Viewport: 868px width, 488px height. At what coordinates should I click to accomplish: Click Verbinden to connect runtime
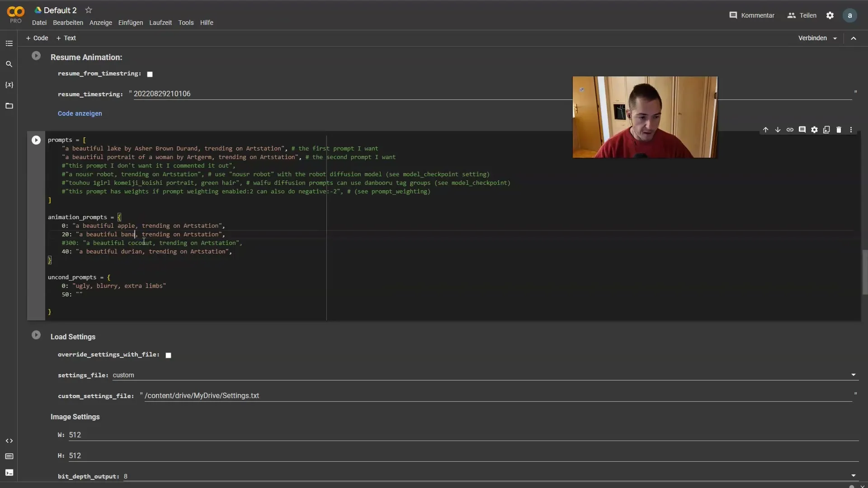click(x=812, y=38)
